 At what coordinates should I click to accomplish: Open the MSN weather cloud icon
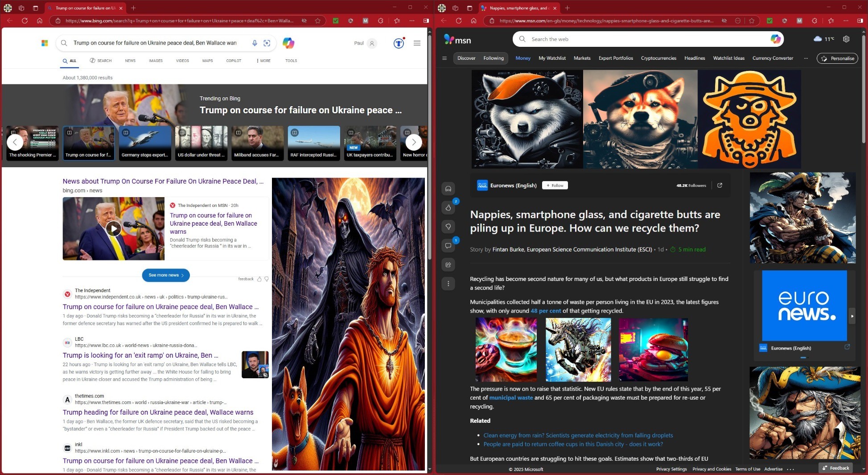pyautogui.click(x=818, y=39)
